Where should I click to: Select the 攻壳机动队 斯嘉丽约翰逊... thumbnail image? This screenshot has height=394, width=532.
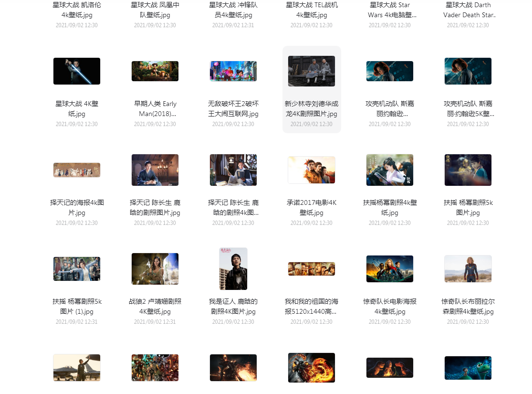point(390,71)
